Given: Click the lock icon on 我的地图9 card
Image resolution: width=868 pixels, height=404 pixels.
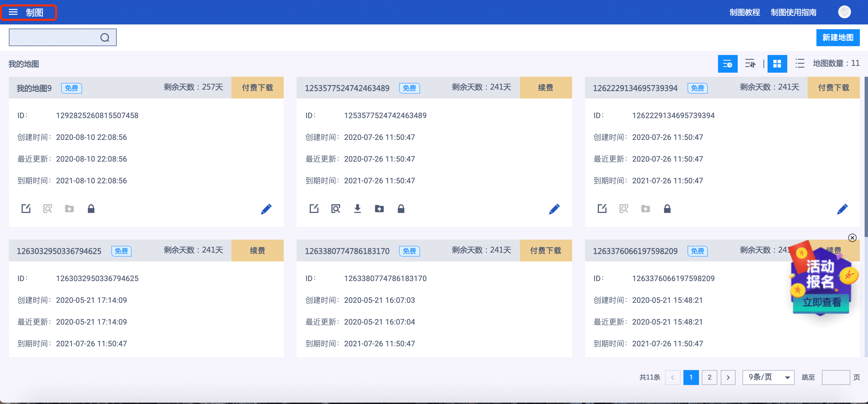Looking at the screenshot, I should pyautogui.click(x=91, y=208).
